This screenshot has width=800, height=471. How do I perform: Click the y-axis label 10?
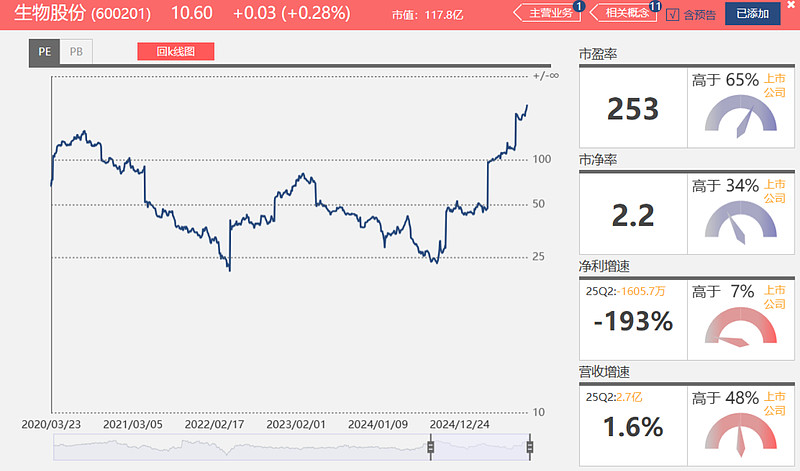[539, 412]
